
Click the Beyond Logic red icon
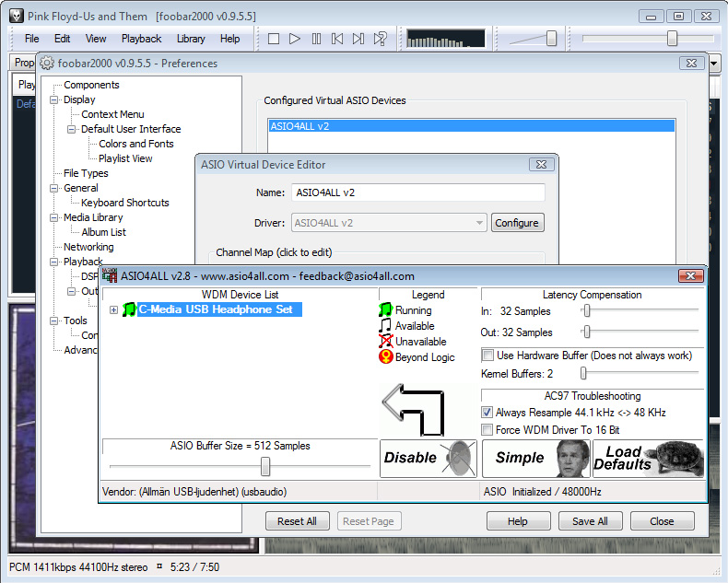click(385, 357)
